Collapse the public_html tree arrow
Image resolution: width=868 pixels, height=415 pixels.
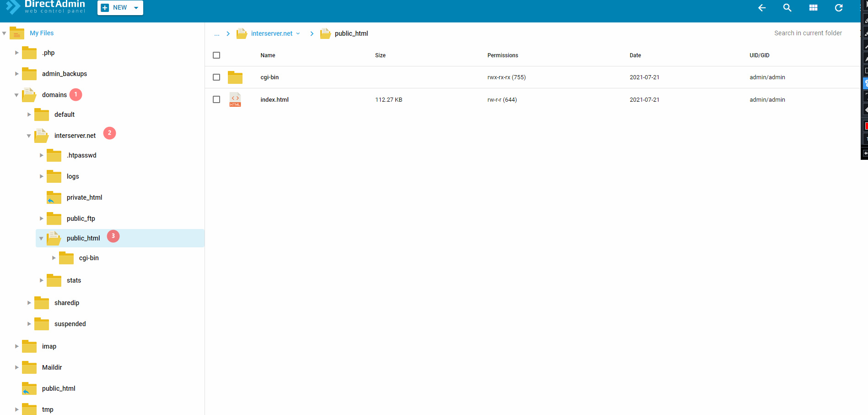pyautogui.click(x=41, y=239)
